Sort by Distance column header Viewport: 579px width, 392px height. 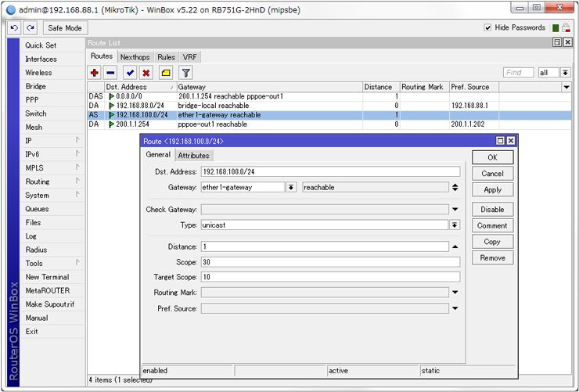381,87
